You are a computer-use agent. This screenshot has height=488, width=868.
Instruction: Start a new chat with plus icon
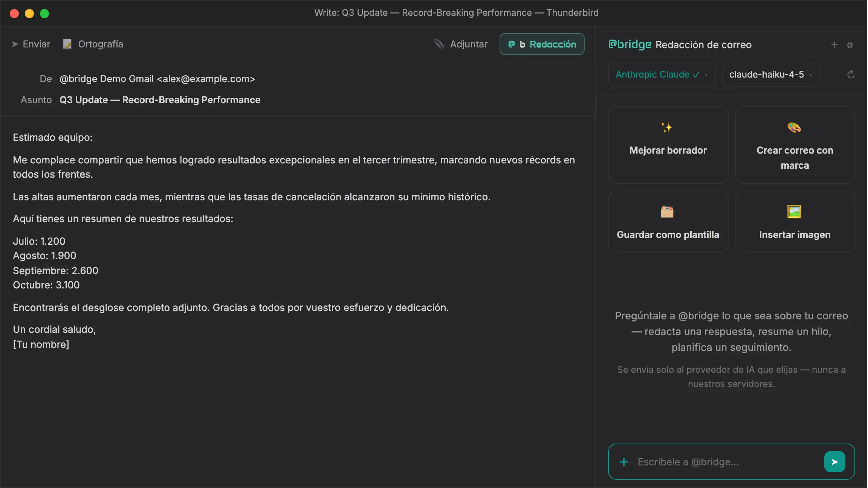point(834,45)
